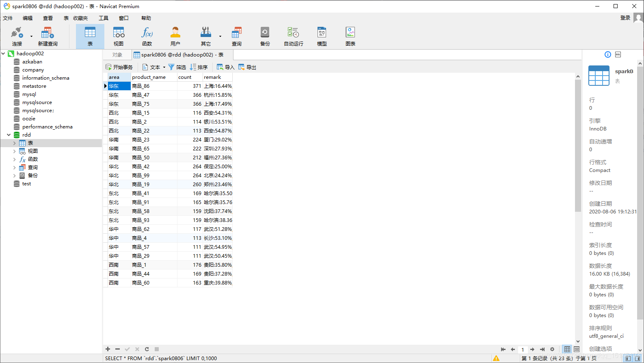Switch to form view mode

(577, 349)
